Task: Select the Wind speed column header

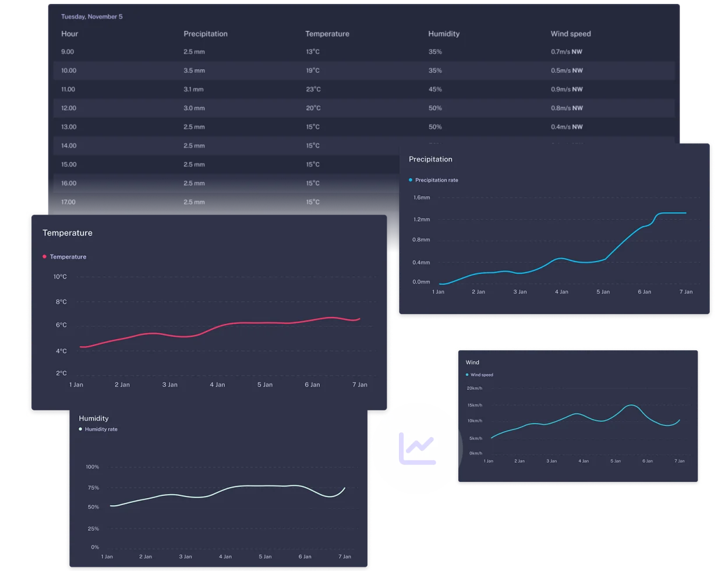Action: tap(571, 34)
